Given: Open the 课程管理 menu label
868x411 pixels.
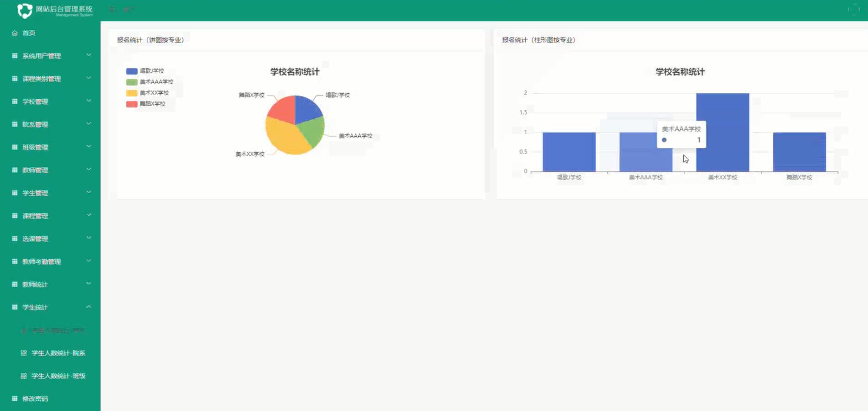Looking at the screenshot, I should pos(35,216).
